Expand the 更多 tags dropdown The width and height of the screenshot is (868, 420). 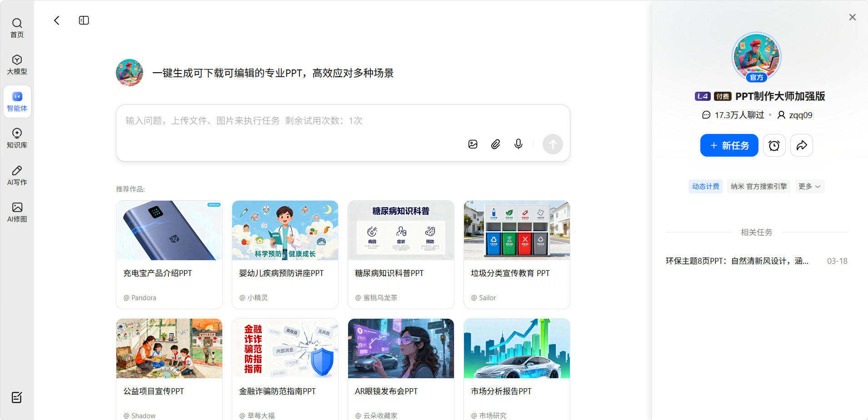(809, 186)
